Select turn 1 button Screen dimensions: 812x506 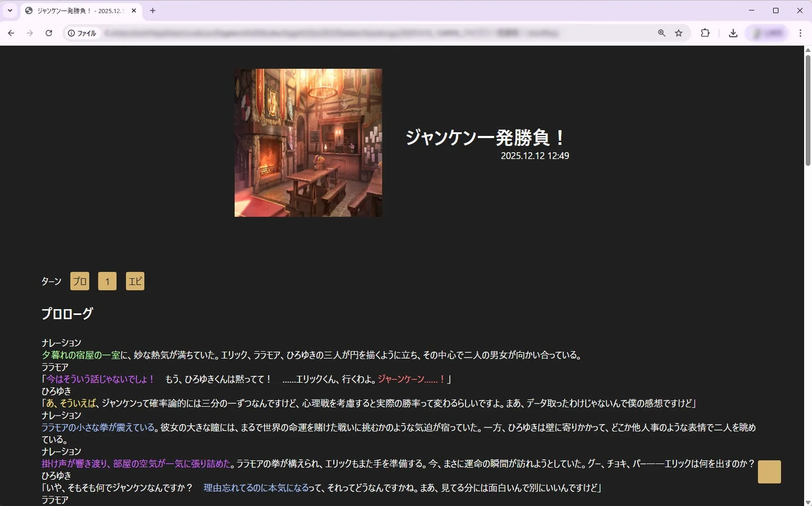point(107,281)
